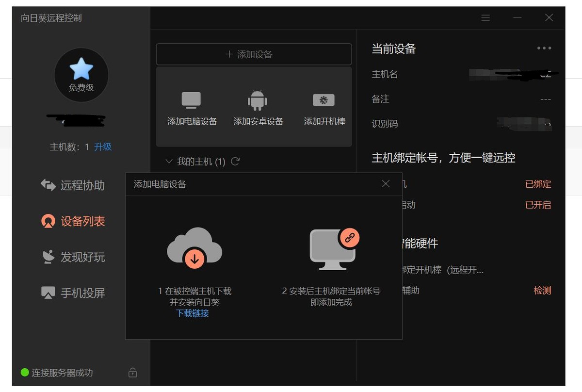This screenshot has height=392, width=582.
Task: Click step 1 在被控端主机下载 instruction text
Action: [194, 296]
